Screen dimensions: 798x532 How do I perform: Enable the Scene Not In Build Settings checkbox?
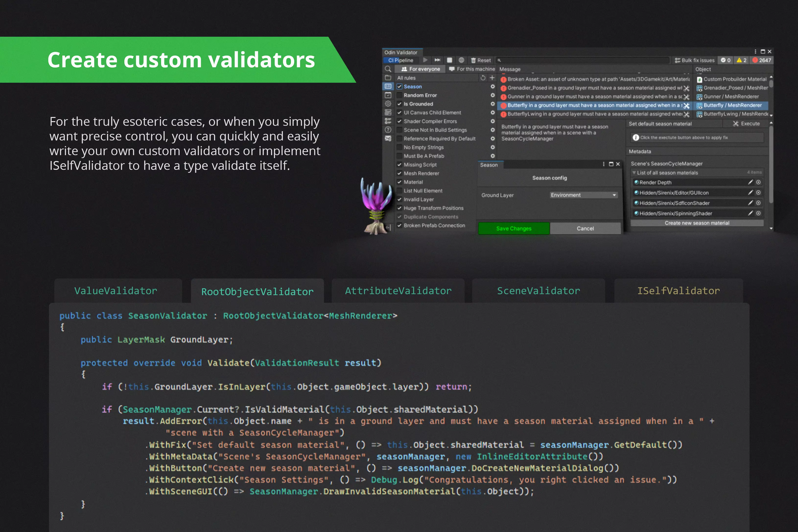pyautogui.click(x=399, y=130)
